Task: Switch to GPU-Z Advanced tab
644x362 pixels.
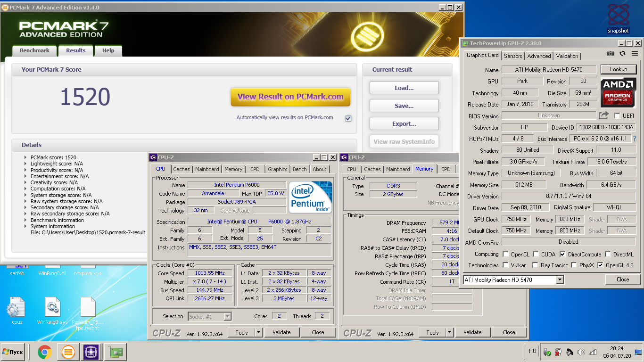Action: (x=539, y=56)
